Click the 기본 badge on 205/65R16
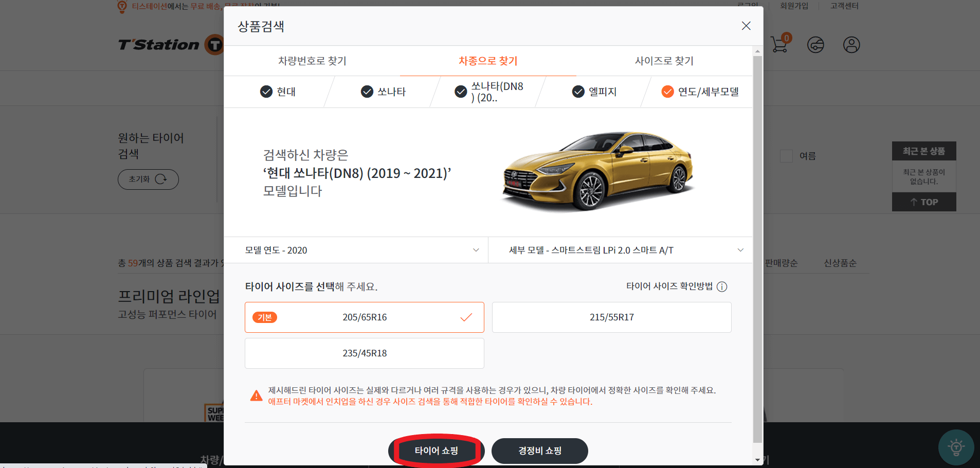 click(x=265, y=317)
